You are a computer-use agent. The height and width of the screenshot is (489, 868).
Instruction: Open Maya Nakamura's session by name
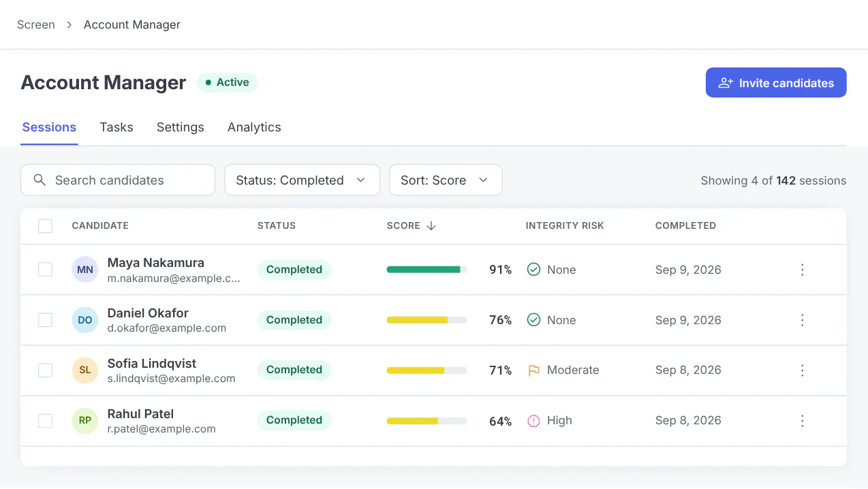tap(156, 263)
